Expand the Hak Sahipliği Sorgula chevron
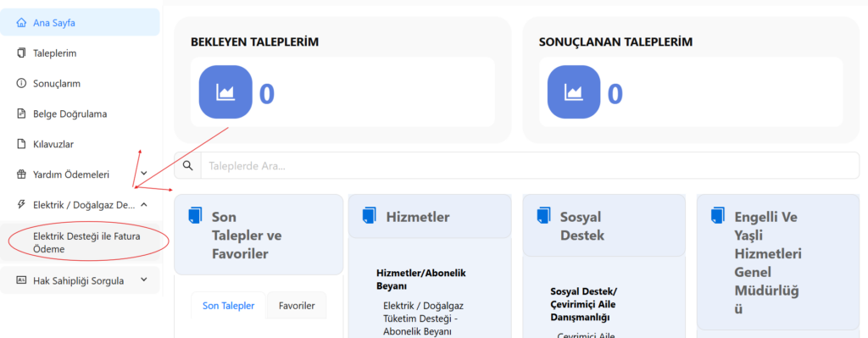This screenshot has width=868, height=338. click(144, 280)
